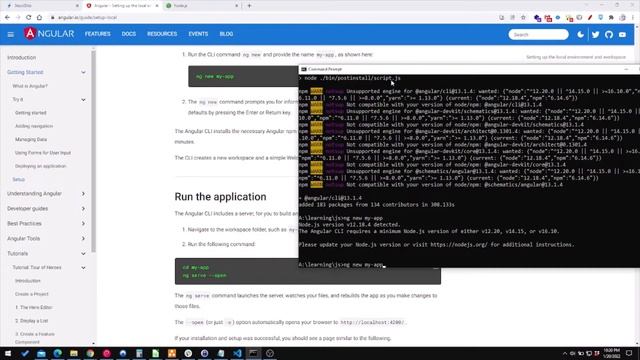Click the browser back arrow
This screenshot has height=360, width=640.
[7, 18]
